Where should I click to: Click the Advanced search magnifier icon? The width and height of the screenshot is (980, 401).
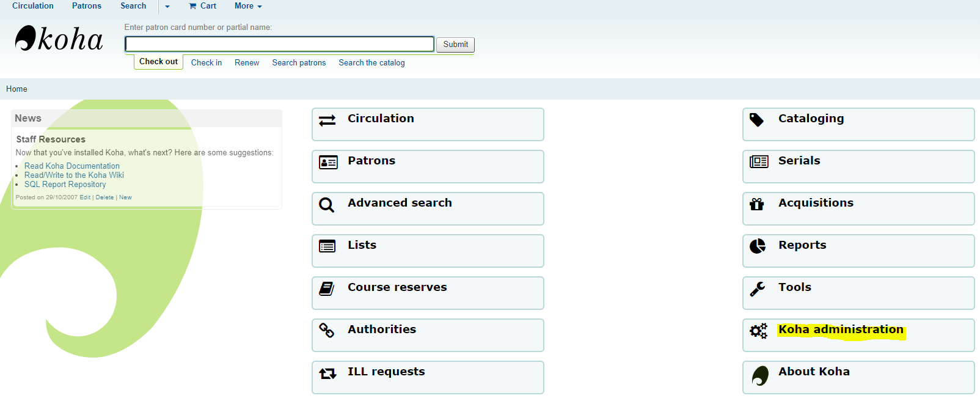(x=327, y=205)
